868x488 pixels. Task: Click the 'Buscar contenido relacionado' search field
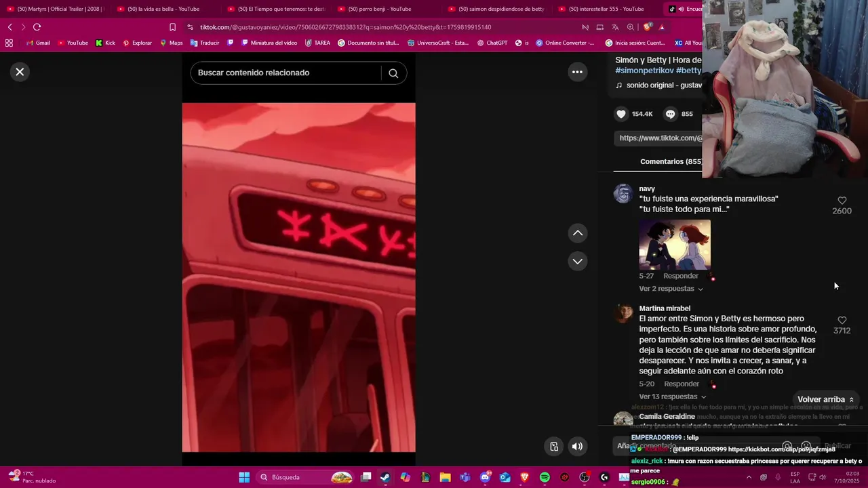coord(285,73)
